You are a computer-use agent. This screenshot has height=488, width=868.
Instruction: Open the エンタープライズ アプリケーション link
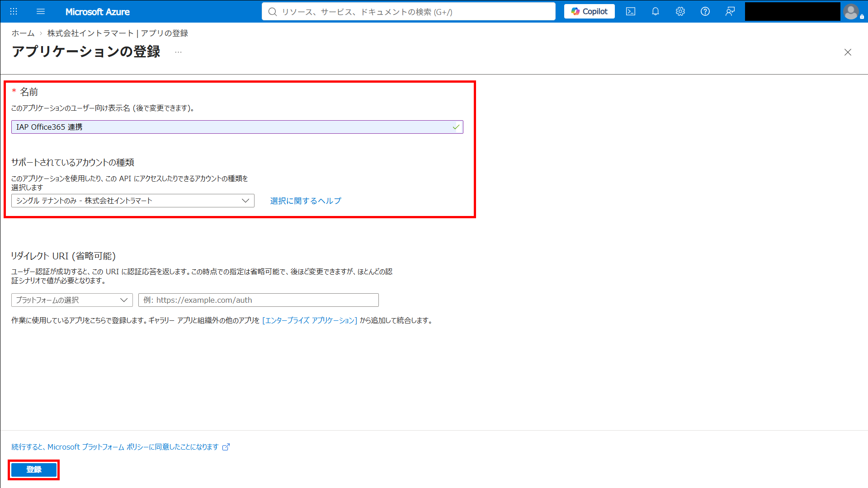tap(310, 320)
